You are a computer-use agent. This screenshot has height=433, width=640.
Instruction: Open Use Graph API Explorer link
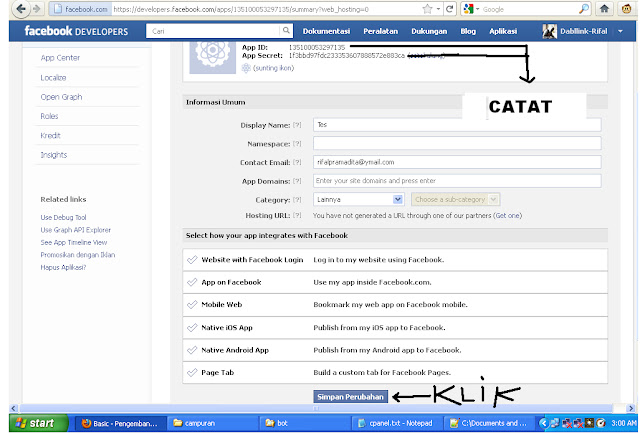point(76,230)
